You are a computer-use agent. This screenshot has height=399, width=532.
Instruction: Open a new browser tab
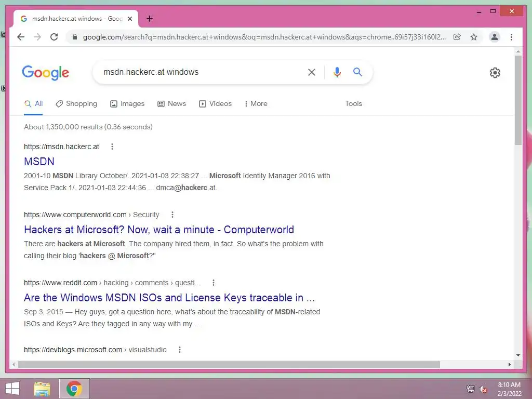pos(150,19)
